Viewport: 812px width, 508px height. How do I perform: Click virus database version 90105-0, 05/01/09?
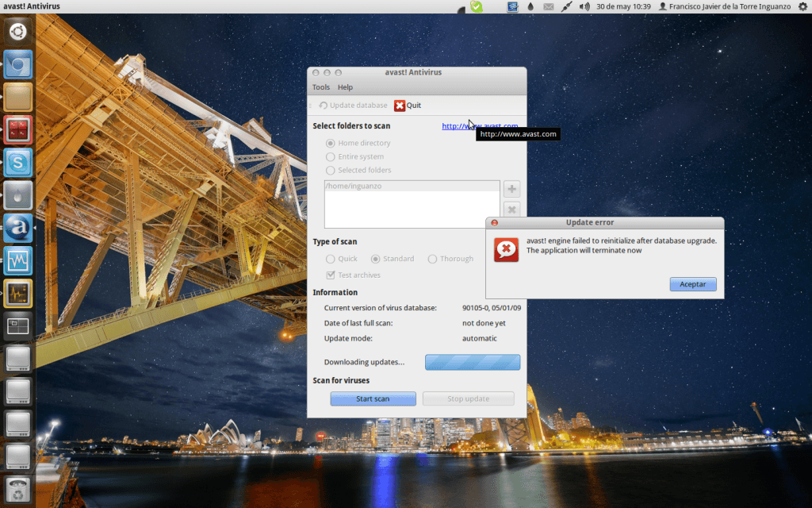492,308
